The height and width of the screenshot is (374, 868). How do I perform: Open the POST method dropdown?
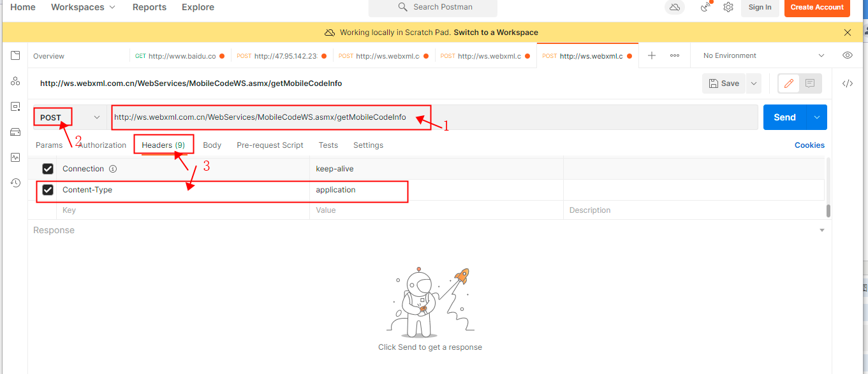point(69,117)
